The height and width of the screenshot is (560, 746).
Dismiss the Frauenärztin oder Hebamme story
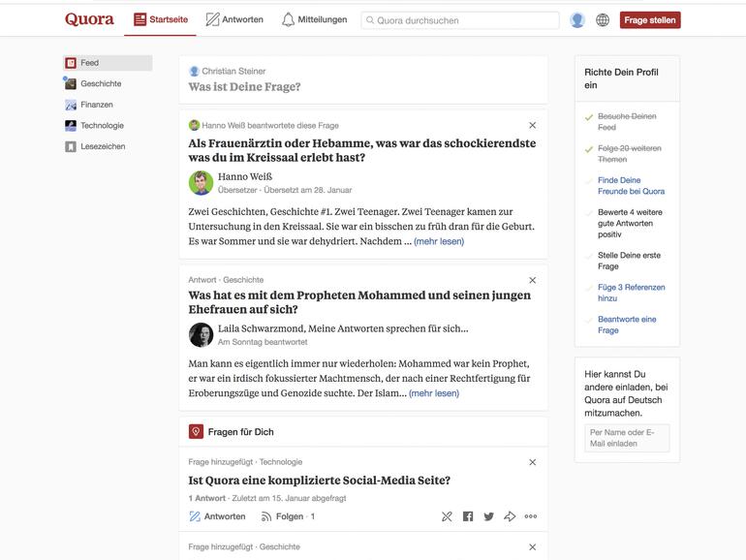pyautogui.click(x=533, y=125)
